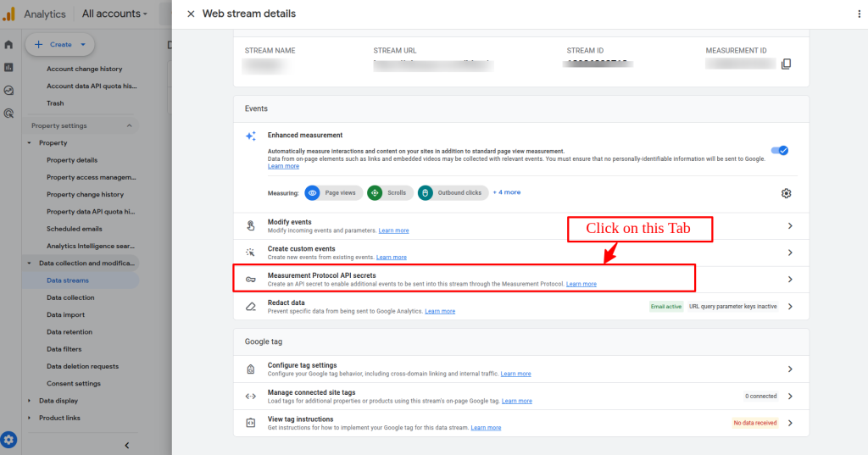The height and width of the screenshot is (455, 868).
Task: Select Data collection in the sidebar
Action: [70, 297]
